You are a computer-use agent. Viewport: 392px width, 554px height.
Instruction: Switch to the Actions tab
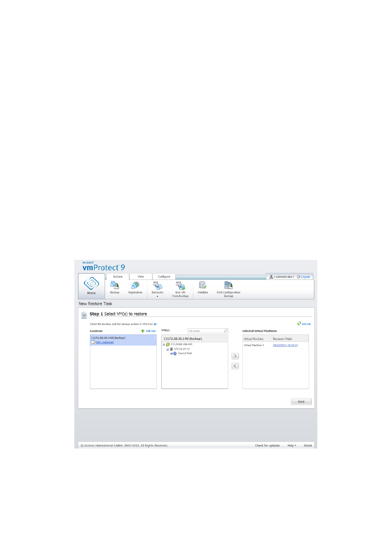coord(118,277)
